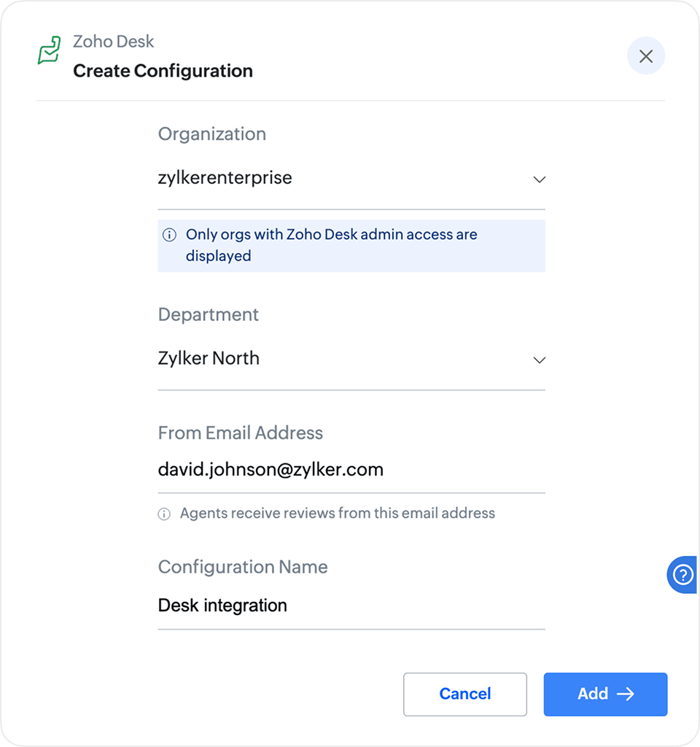Click the From Email Address label
Screen dimensions: 700x747
point(241,433)
